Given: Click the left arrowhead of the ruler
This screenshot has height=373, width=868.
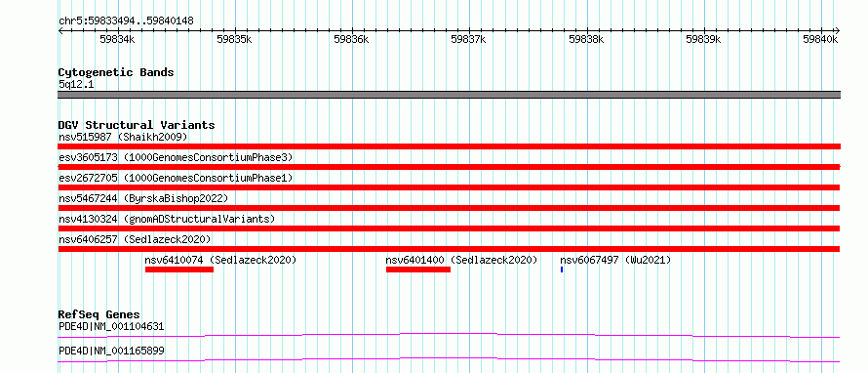Looking at the screenshot, I should pos(60,30).
